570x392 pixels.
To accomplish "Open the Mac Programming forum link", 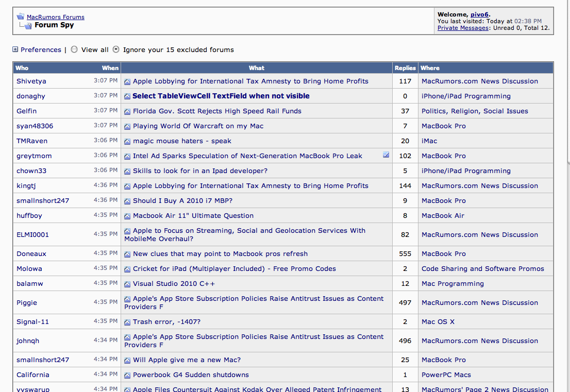I will [x=452, y=284].
